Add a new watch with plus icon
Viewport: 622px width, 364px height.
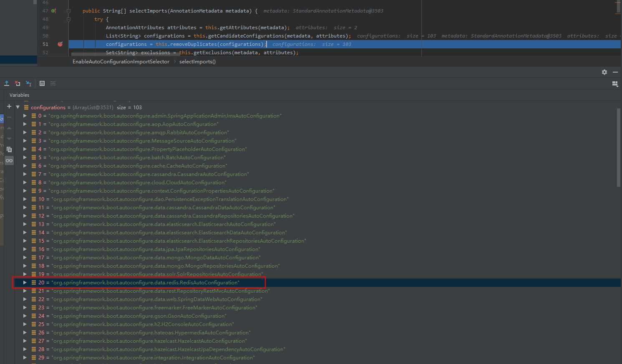[9, 107]
